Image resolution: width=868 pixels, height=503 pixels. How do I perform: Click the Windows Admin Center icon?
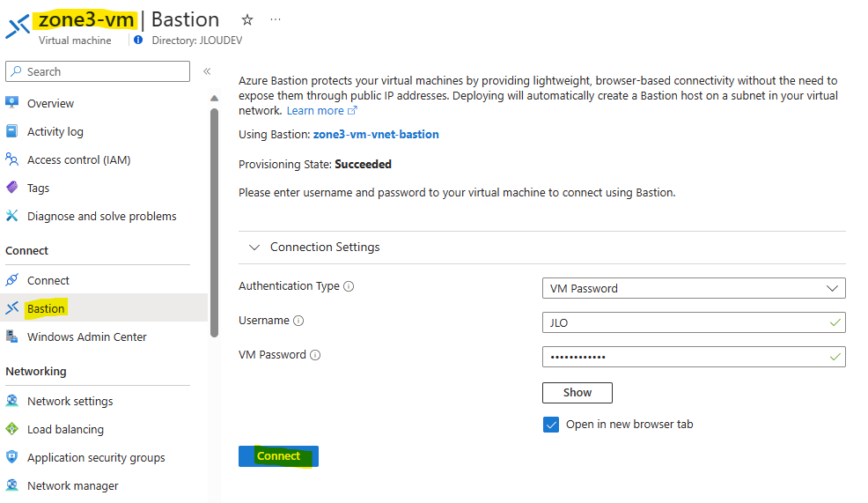(11, 337)
